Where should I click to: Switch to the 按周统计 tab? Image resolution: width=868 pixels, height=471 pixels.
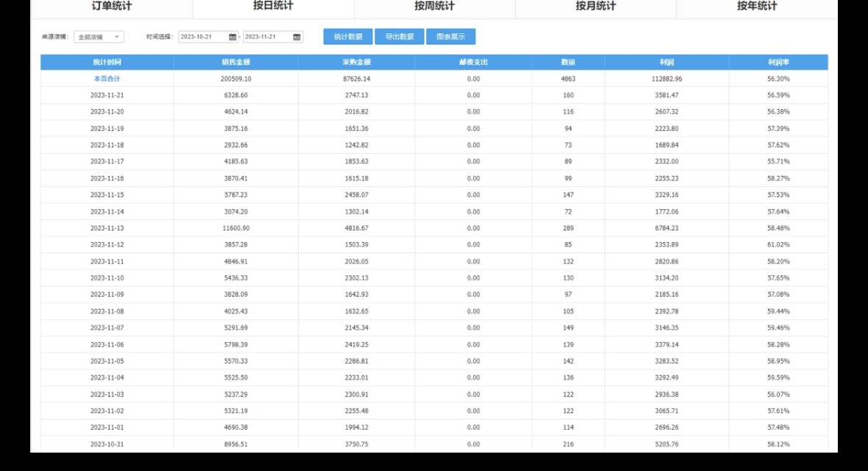click(x=434, y=7)
